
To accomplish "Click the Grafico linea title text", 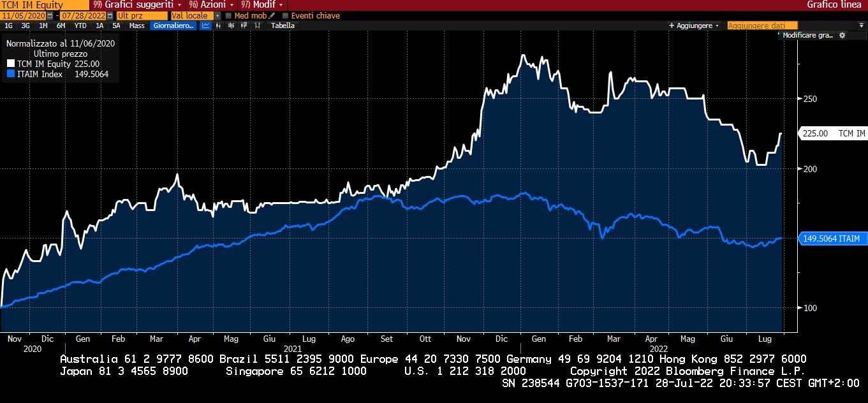I will 835,5.
